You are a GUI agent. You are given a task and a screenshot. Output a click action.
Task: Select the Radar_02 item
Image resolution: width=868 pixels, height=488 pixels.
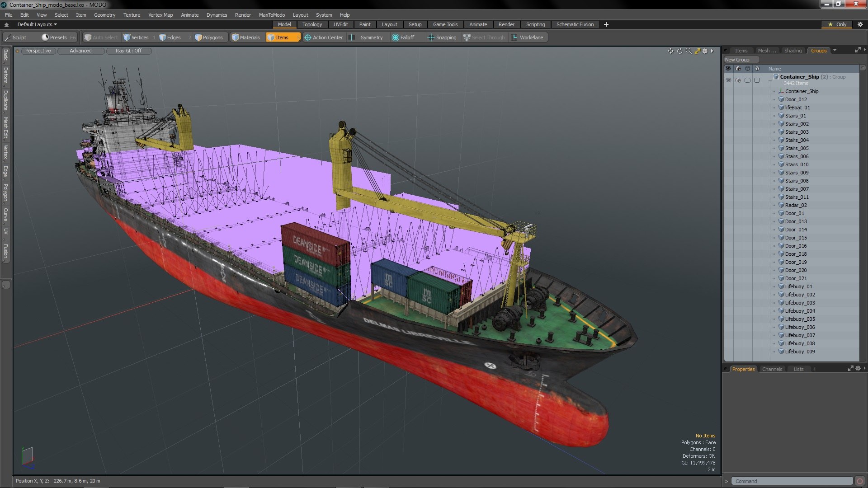[x=796, y=205]
